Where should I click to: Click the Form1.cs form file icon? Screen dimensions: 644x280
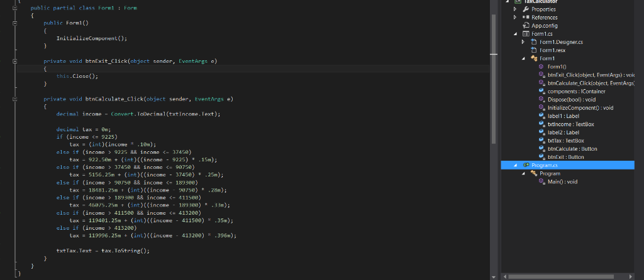pos(526,34)
